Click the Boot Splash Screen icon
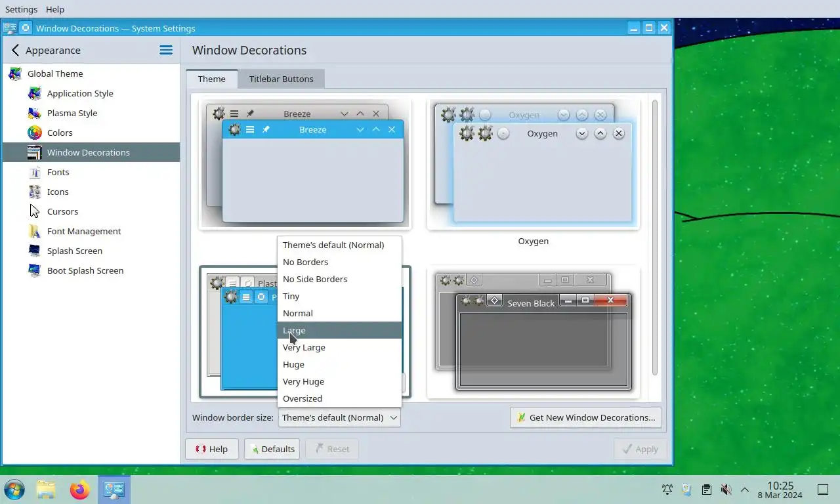Screen dimensions: 840x504 [x=35, y=270]
